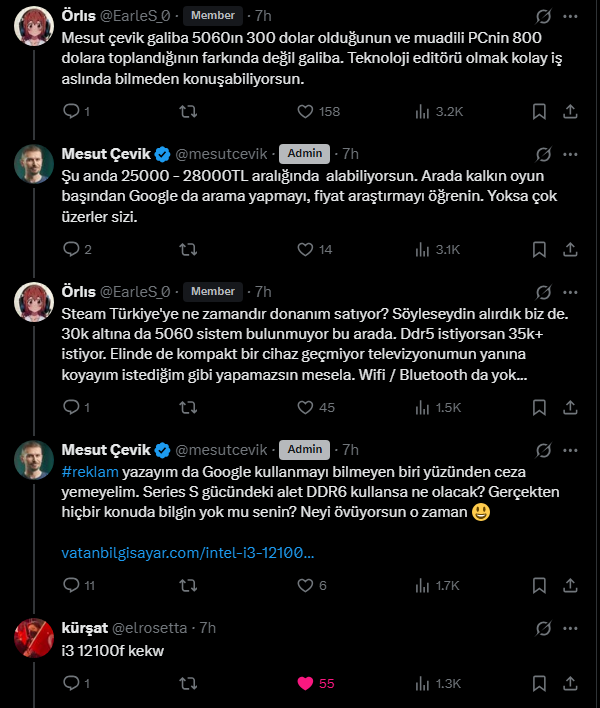This screenshot has height=708, width=600.
Task: Like Örlıs's tweet with 45 likes
Action: pyautogui.click(x=305, y=408)
